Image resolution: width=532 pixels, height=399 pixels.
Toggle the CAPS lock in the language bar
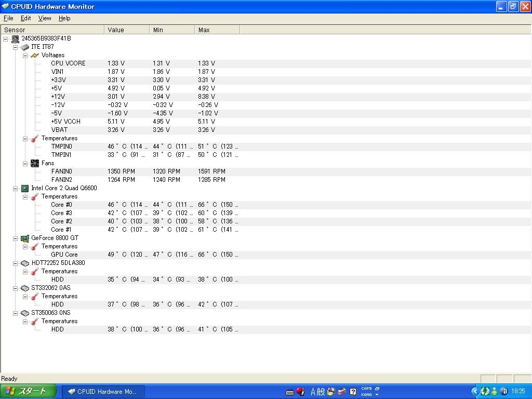(x=366, y=389)
